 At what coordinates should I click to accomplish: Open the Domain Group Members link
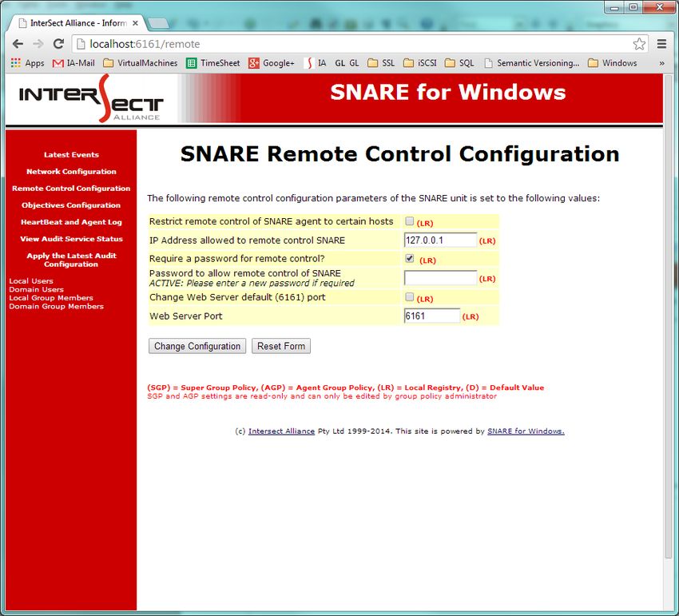pos(56,306)
